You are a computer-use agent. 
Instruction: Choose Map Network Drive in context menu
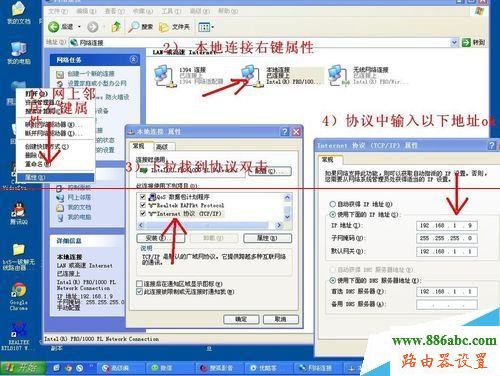55,125
